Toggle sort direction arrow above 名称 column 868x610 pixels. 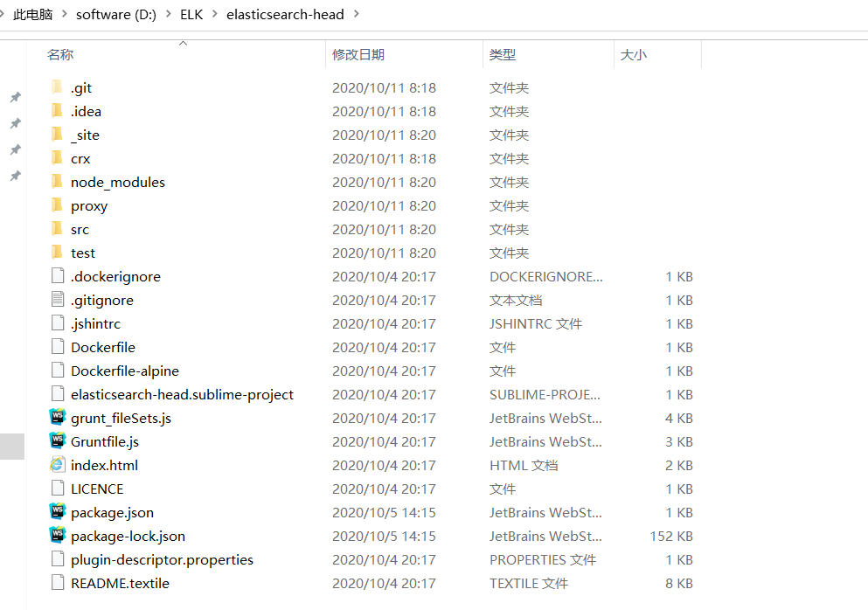pyautogui.click(x=184, y=43)
